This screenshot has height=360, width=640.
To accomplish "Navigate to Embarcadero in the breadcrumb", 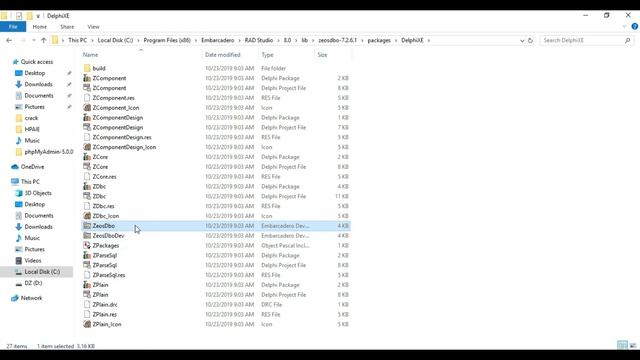I will pyautogui.click(x=218, y=40).
